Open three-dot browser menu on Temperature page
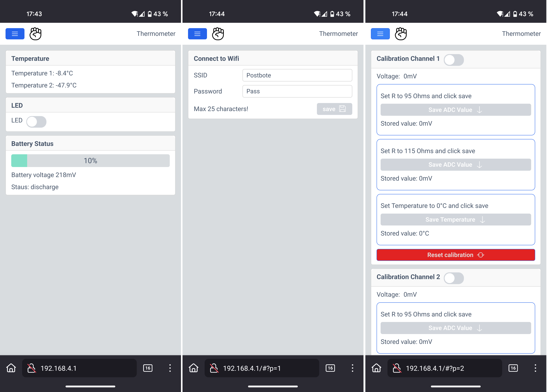 (x=170, y=368)
